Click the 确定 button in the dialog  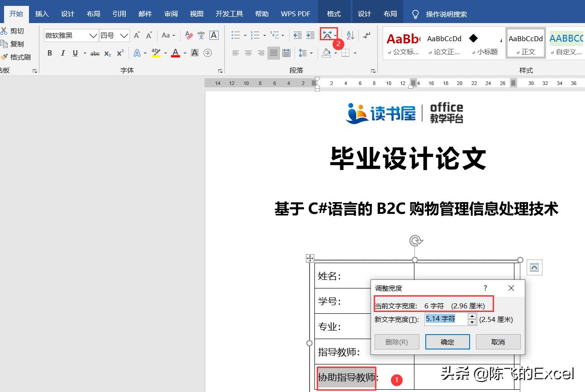447,342
